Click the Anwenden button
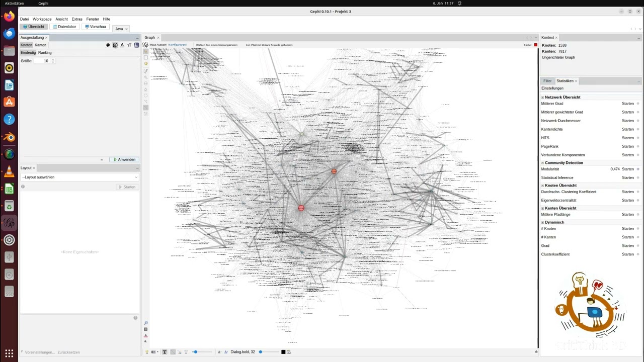The width and height of the screenshot is (644, 362). coord(123,159)
